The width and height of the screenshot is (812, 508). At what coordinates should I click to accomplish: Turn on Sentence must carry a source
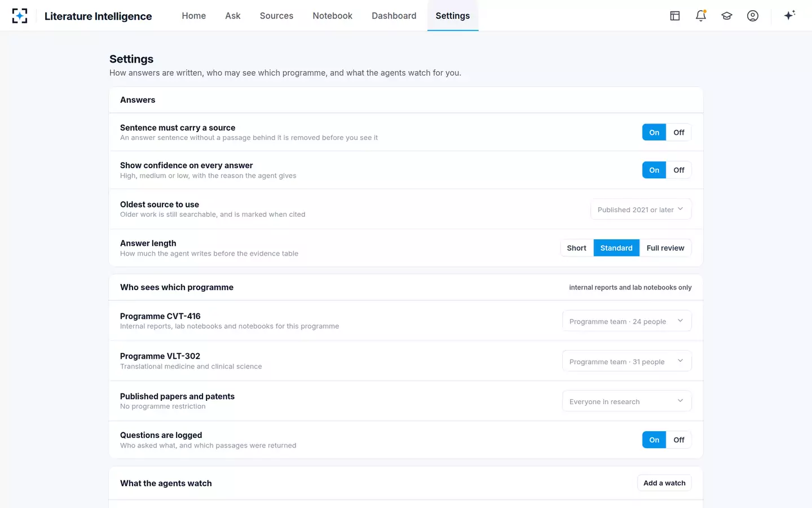(x=654, y=133)
